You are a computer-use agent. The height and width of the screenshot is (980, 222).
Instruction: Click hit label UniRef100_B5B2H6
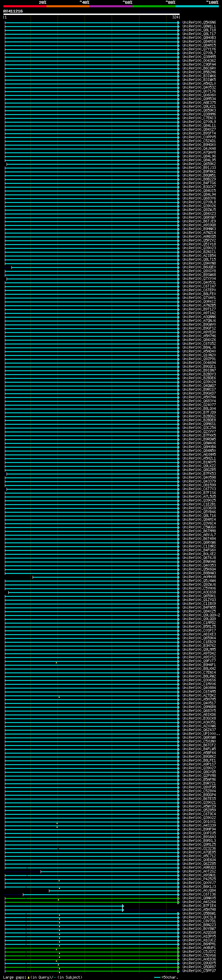[x=199, y=72]
